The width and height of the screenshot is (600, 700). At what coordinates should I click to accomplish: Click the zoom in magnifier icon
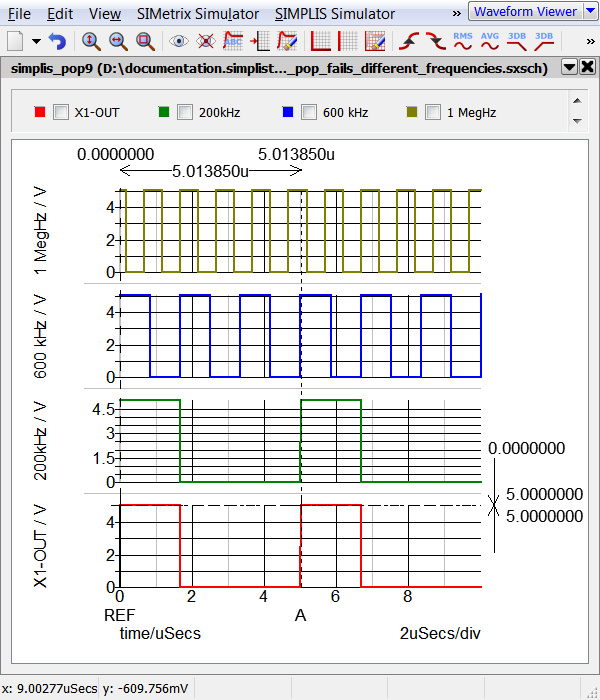coord(91,41)
